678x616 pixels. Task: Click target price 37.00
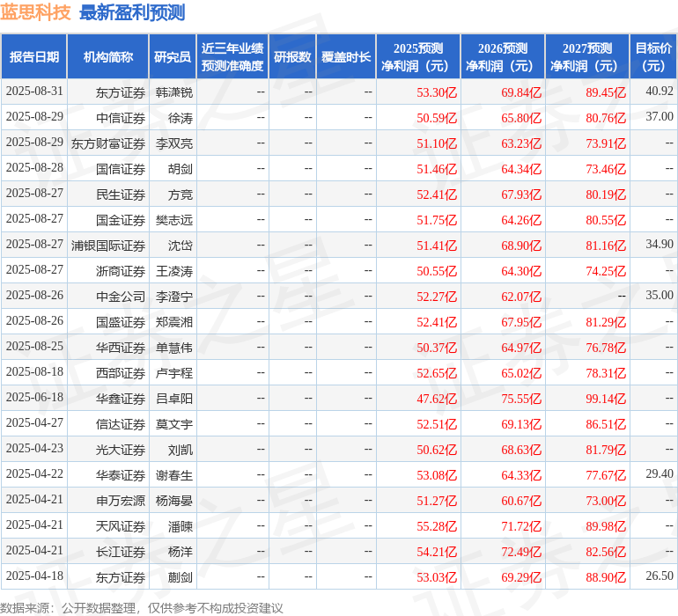click(x=660, y=116)
